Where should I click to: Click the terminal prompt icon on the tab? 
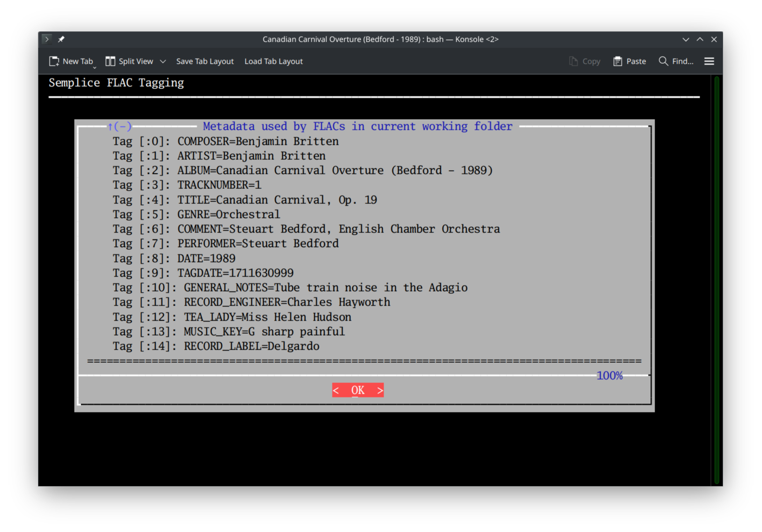point(46,39)
